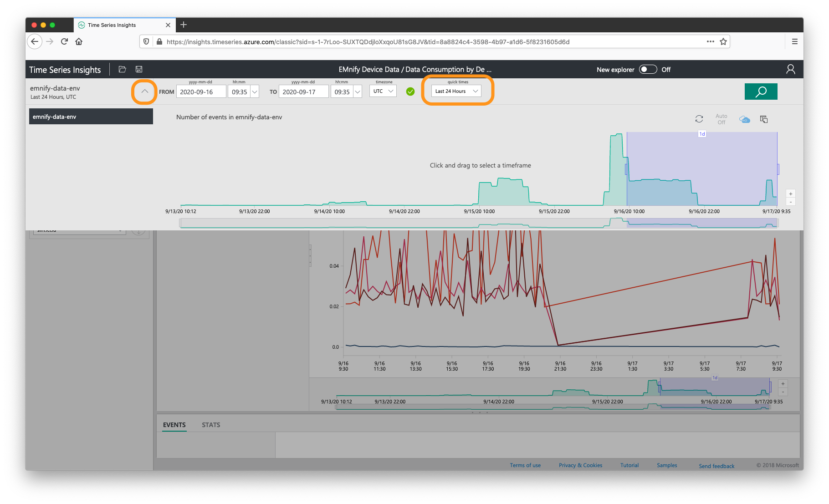Viewport: 829px width, 504px height.
Task: Open the Firefox hamburger menu
Action: pyautogui.click(x=794, y=41)
